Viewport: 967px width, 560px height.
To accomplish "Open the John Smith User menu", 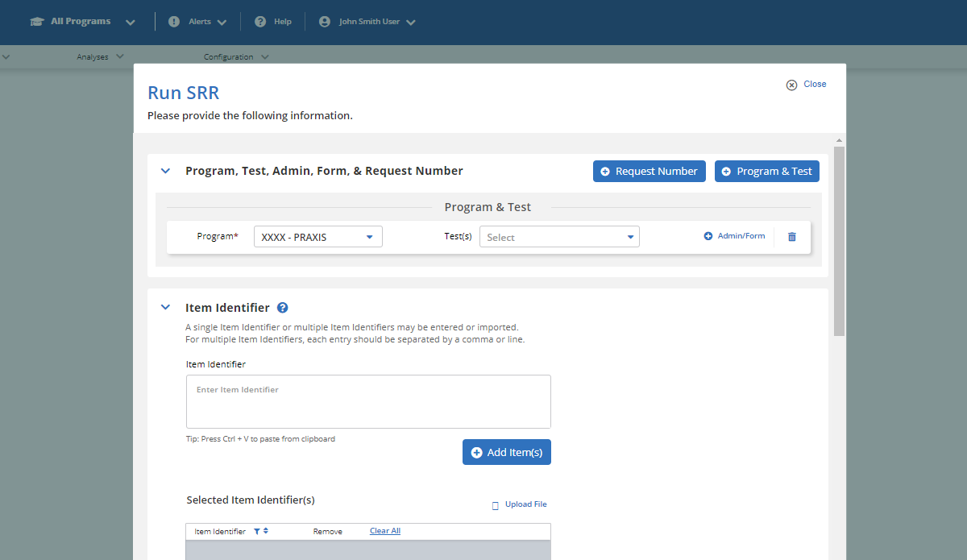I will tap(367, 22).
